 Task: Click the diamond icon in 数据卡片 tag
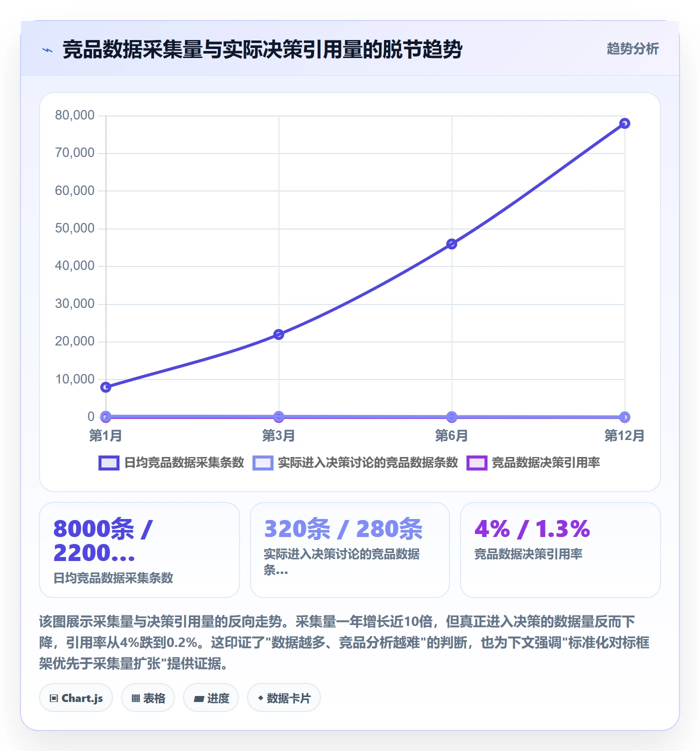pyautogui.click(x=260, y=698)
